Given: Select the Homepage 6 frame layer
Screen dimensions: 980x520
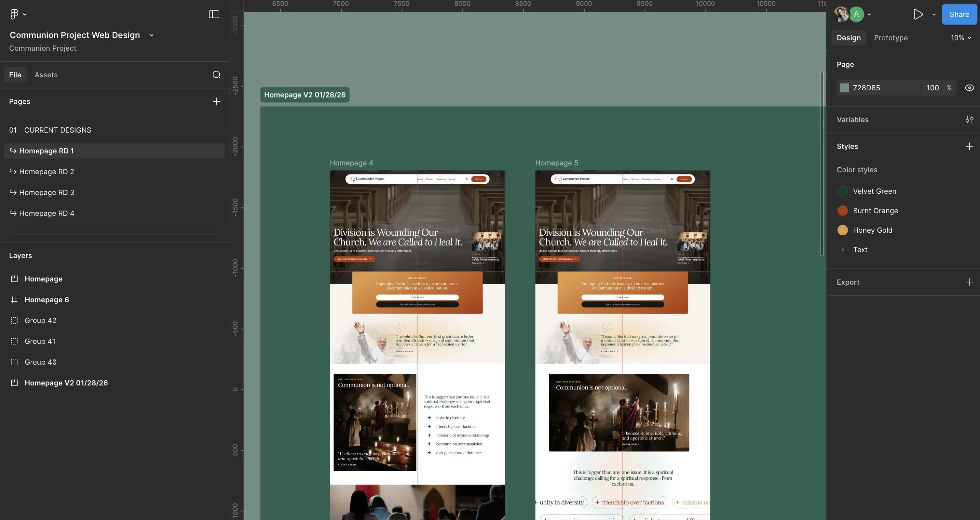Looking at the screenshot, I should (47, 300).
